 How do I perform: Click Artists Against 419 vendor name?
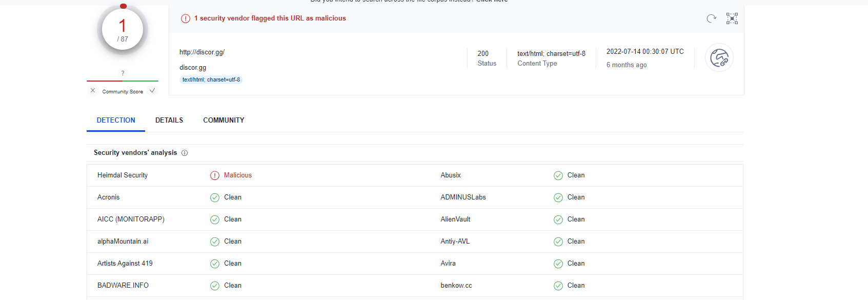tap(125, 264)
